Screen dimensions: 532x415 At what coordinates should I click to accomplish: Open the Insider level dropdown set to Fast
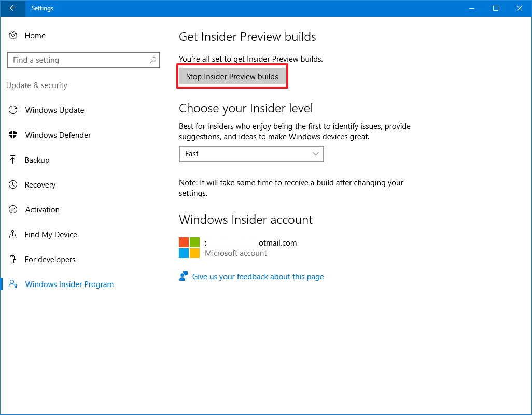click(251, 153)
